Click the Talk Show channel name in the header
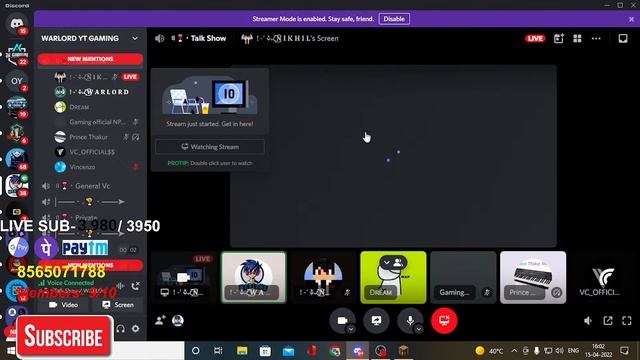 208,38
